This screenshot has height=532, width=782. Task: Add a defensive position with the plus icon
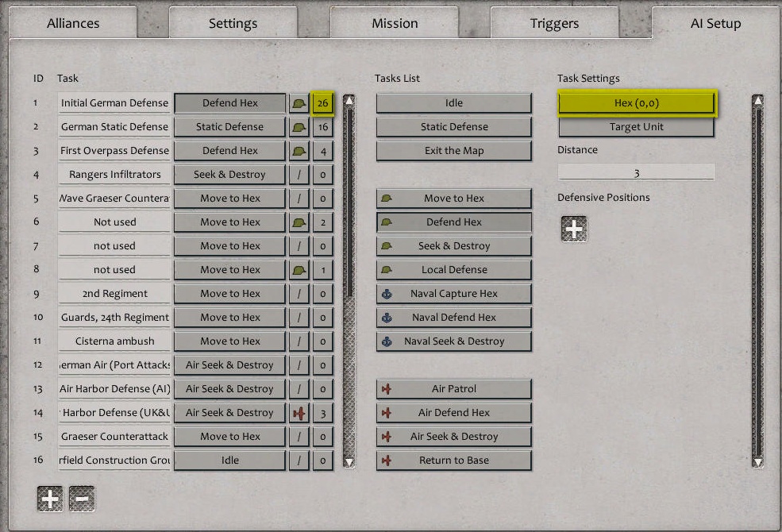click(x=574, y=229)
